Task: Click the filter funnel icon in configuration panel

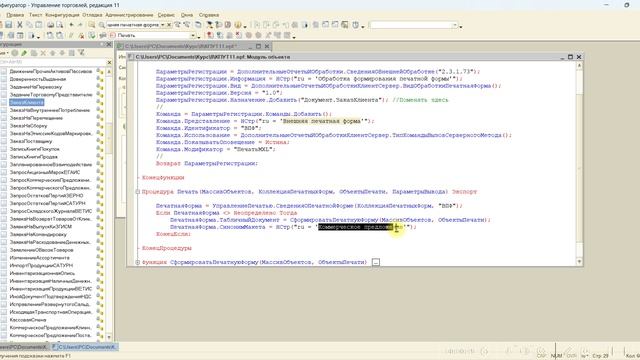Action: 81,53
